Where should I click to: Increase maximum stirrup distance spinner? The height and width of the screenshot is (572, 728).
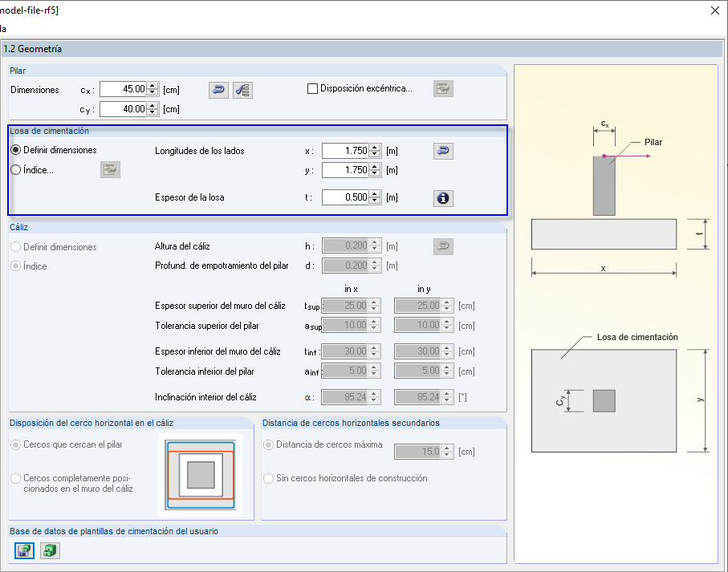point(446,448)
